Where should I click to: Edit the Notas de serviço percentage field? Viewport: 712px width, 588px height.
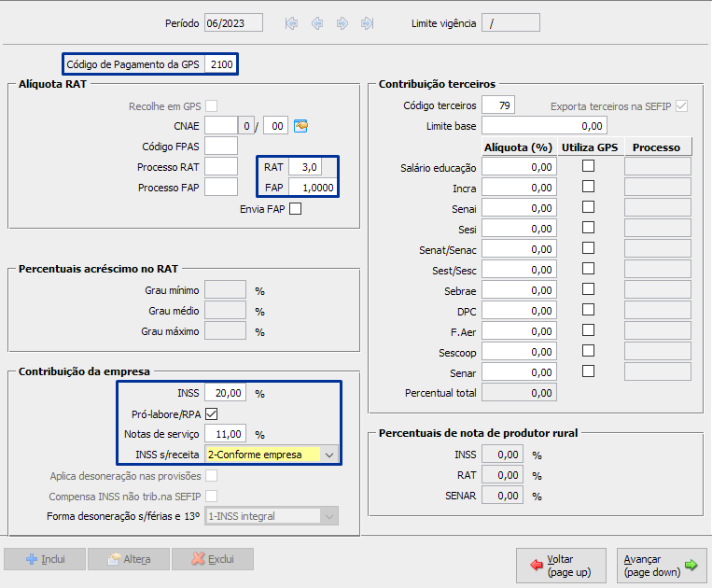(x=225, y=434)
